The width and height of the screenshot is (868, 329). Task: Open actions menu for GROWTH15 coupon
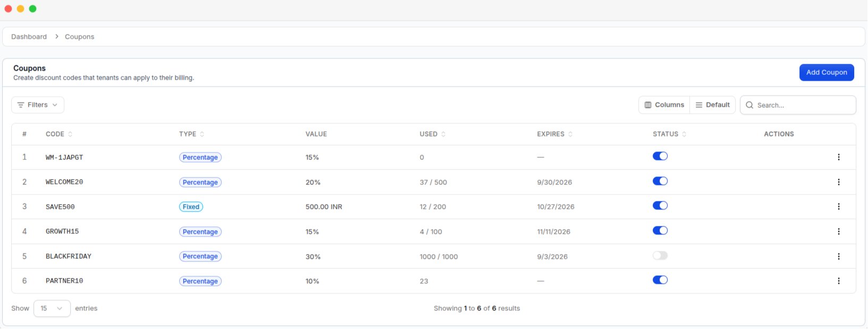tap(839, 232)
